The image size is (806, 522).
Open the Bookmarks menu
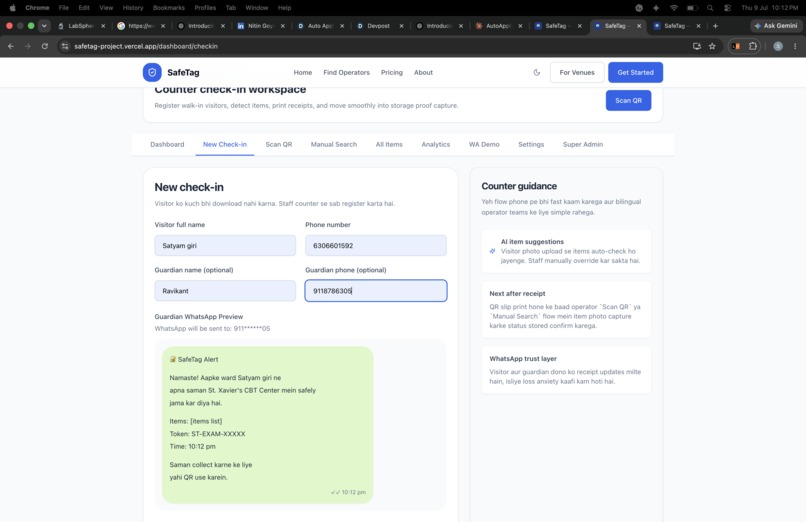pos(169,8)
